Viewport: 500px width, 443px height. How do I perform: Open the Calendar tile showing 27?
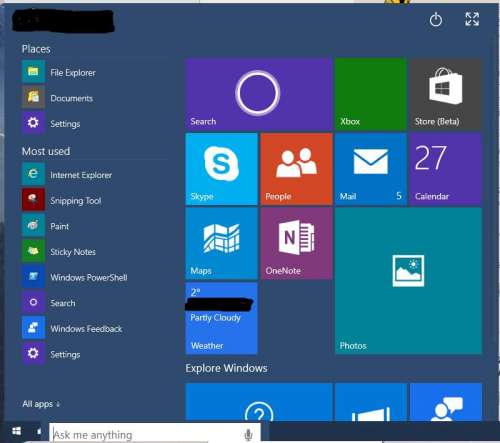(x=446, y=169)
